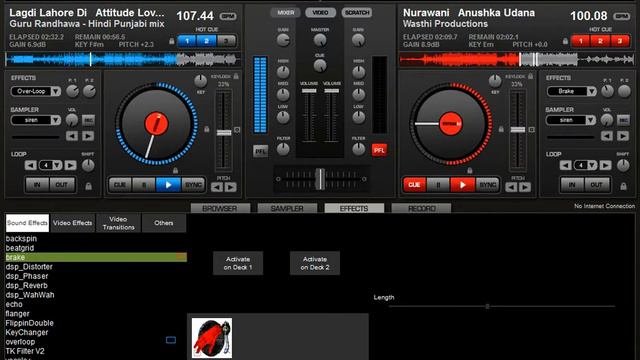This screenshot has height=360, width=640.
Task: Switch to the VIDEO panel
Action: 320,13
